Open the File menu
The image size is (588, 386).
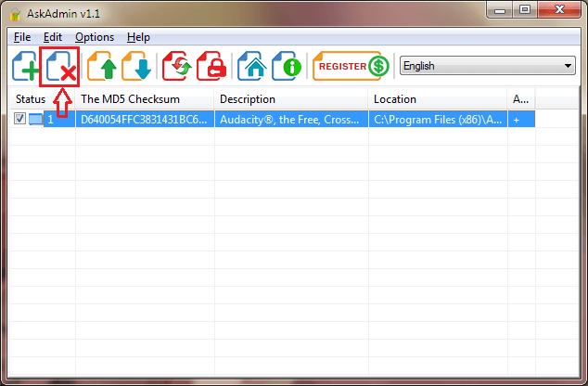point(22,37)
